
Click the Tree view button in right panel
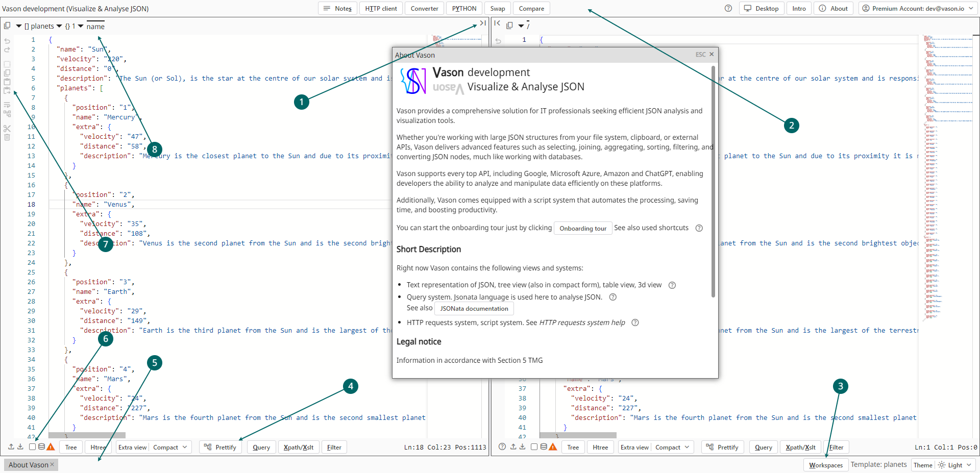pos(573,447)
